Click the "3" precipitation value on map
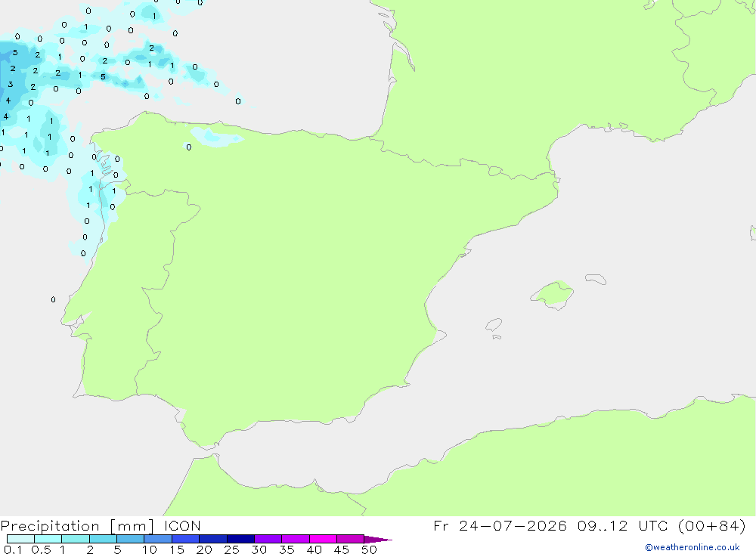This screenshot has height=554, width=756. pyautogui.click(x=10, y=85)
